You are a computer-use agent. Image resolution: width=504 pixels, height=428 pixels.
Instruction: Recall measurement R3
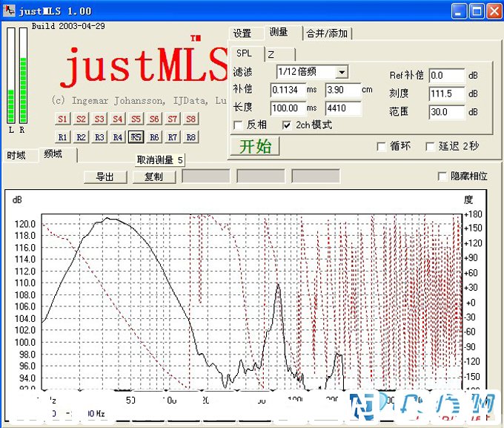tap(99, 137)
